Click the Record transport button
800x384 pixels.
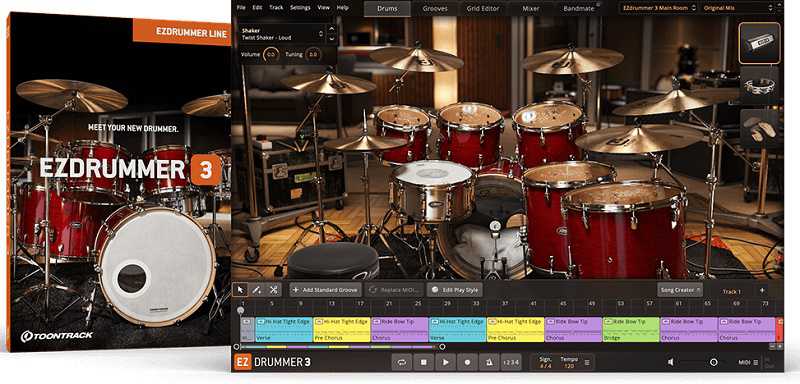pos(467,362)
